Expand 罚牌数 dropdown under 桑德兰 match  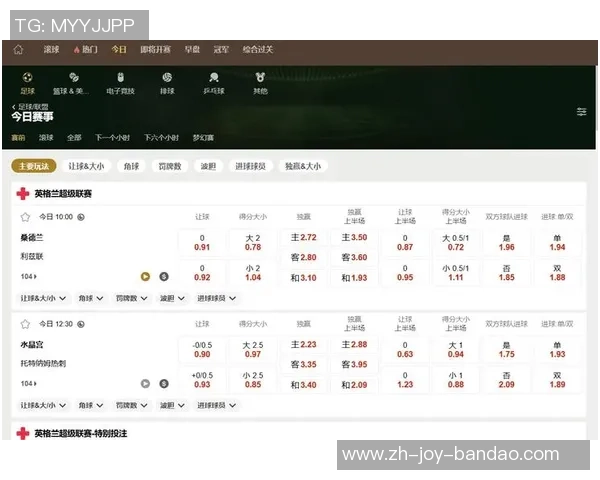click(x=131, y=298)
